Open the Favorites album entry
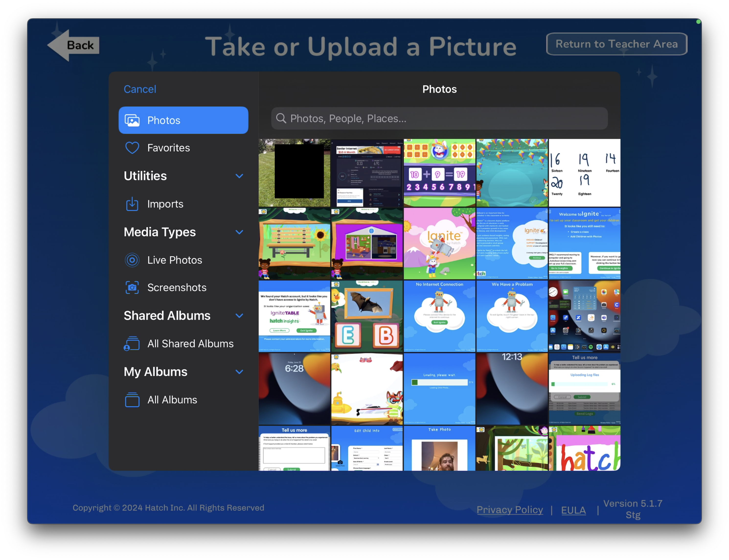The image size is (729, 560). (168, 148)
